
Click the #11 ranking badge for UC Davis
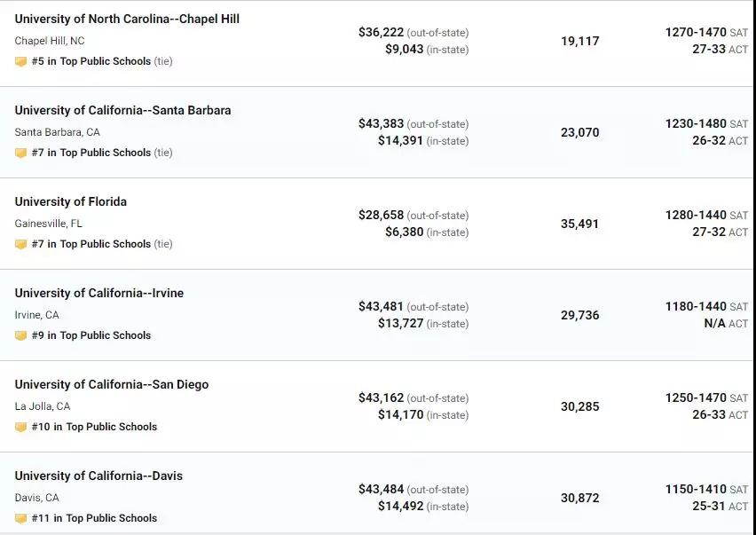point(20,519)
